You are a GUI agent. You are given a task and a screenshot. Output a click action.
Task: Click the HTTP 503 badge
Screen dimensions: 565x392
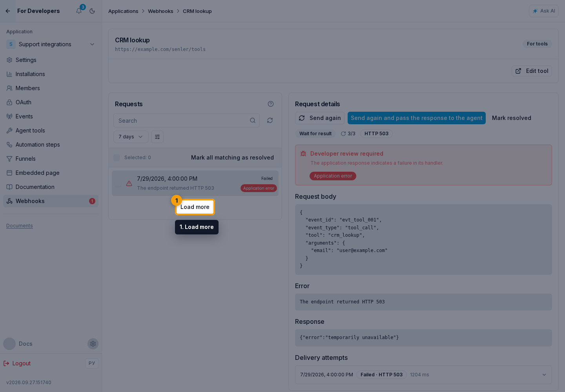point(376,134)
